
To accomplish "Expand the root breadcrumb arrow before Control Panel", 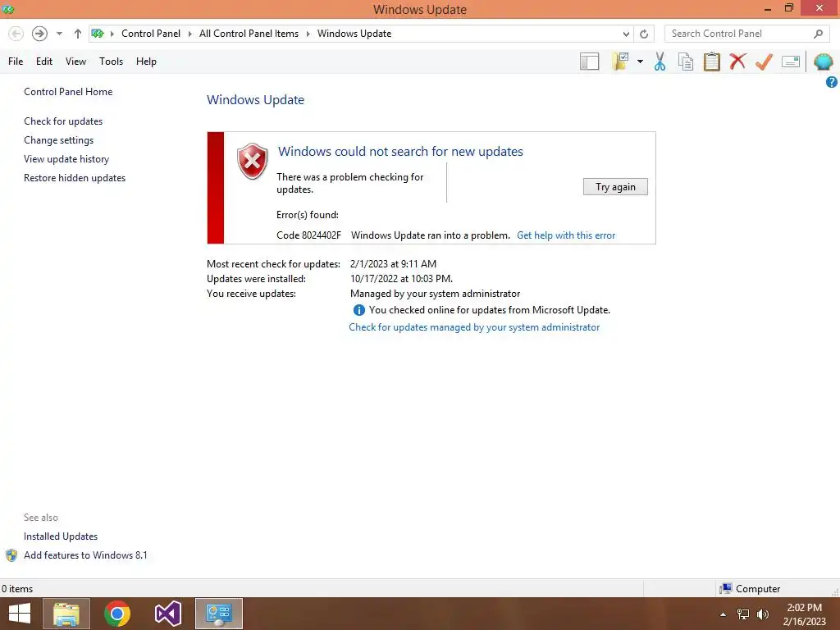I will click(112, 34).
